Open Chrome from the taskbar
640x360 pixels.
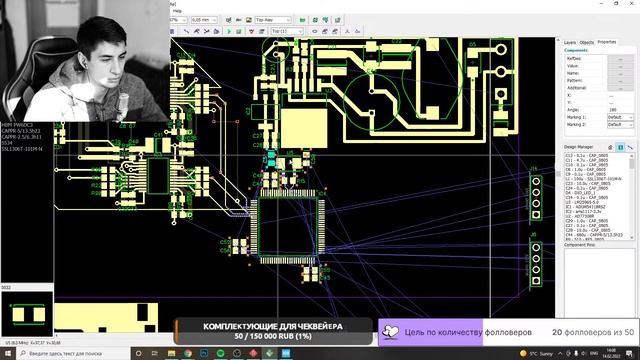[x=188, y=353]
